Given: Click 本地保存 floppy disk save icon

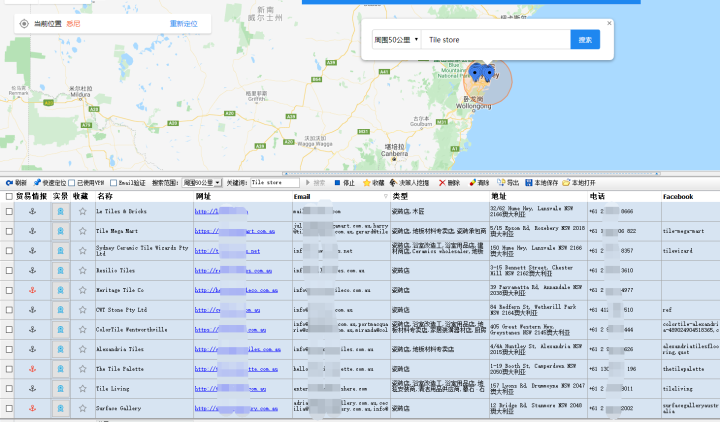Looking at the screenshot, I should pos(529,183).
